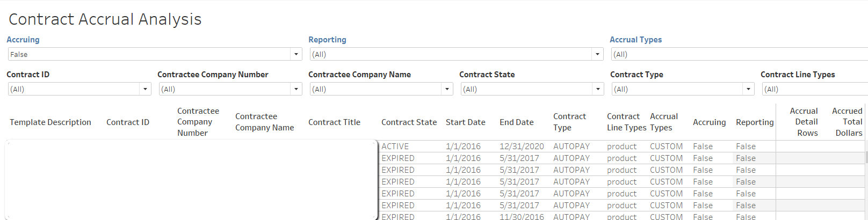Open the Accruing filter dropdown
The height and width of the screenshot is (220, 868).
(296, 54)
